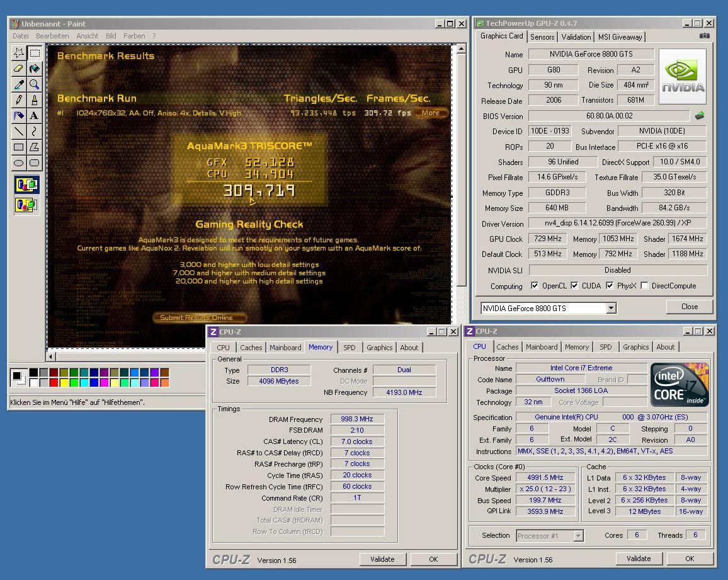Open the ? help menu in Paint
Screen dimensions: 728x580
[154, 36]
